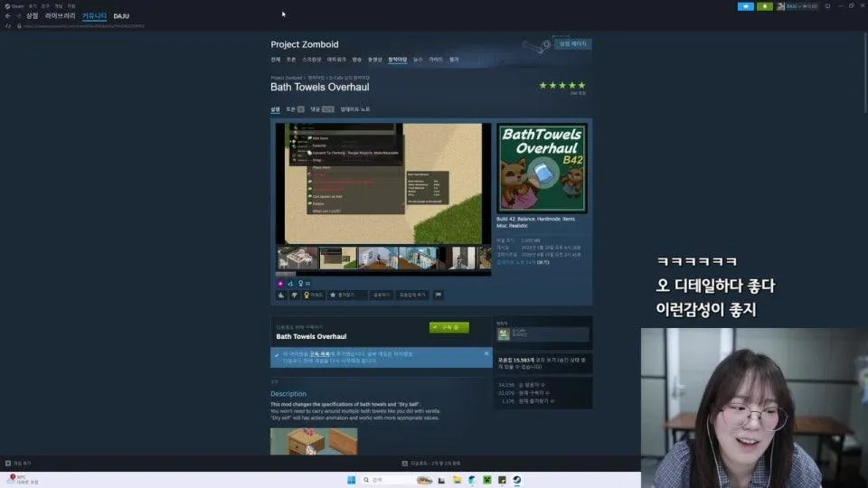Select the 동영상 hub tab
Screen dimensions: 868x488
[x=375, y=60]
